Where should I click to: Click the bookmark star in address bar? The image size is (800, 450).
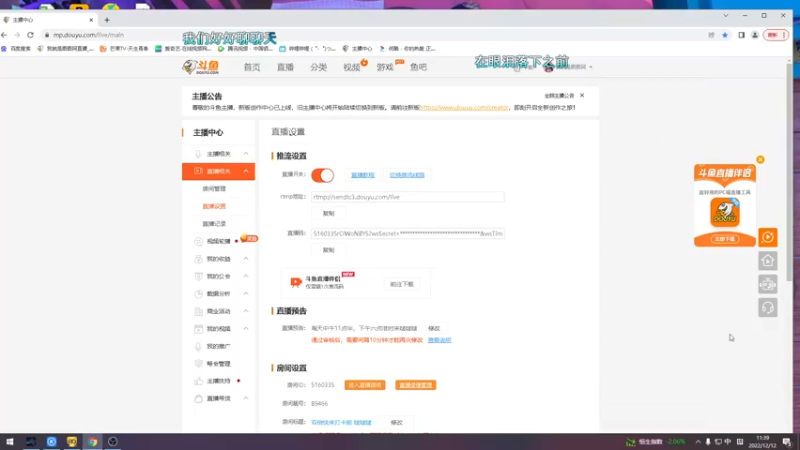click(x=725, y=35)
